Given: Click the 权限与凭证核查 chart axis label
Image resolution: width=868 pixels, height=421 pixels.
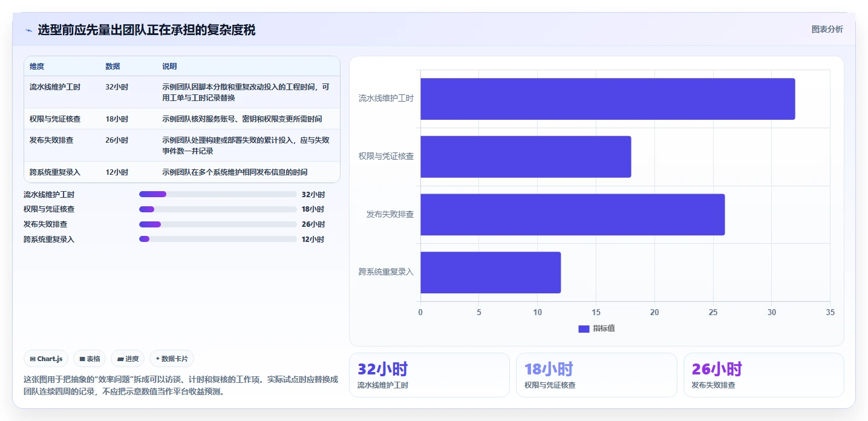Looking at the screenshot, I should [x=386, y=156].
